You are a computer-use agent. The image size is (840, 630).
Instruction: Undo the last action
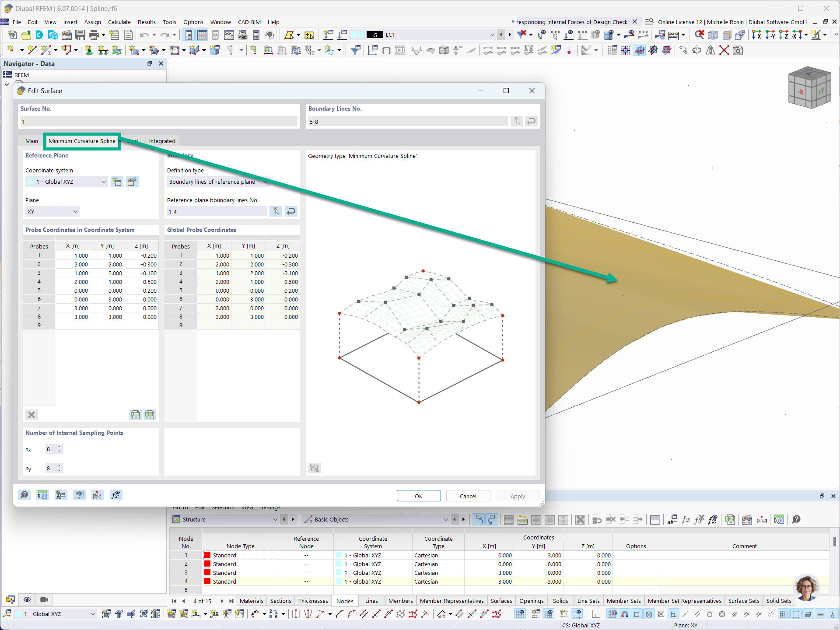(x=144, y=35)
